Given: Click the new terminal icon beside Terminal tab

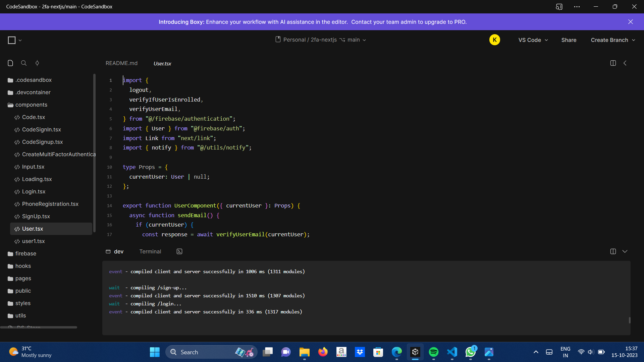Looking at the screenshot, I should [179, 251].
